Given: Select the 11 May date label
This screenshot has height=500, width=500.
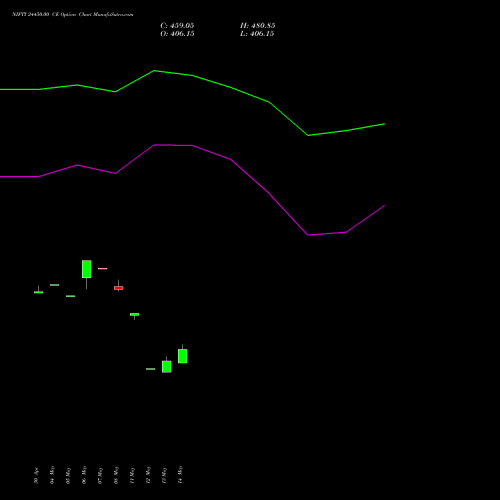Looking at the screenshot, I should (132, 475).
